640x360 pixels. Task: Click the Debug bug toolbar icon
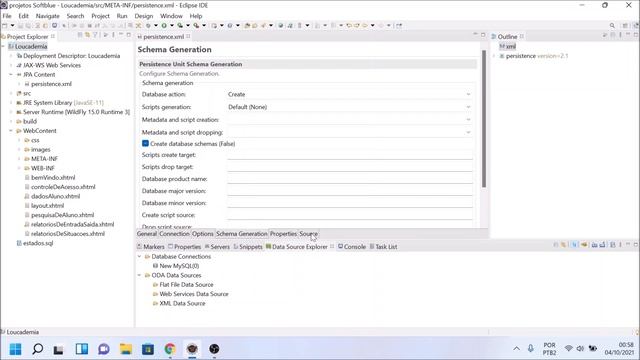click(x=148, y=25)
